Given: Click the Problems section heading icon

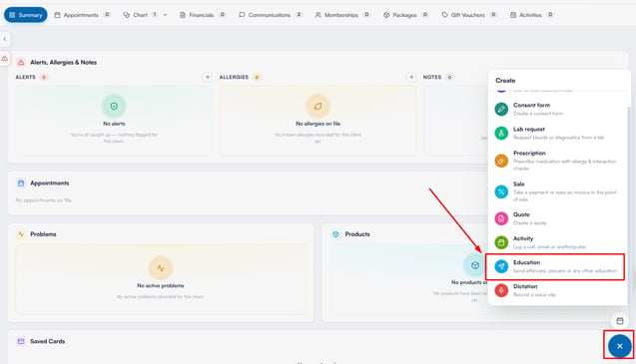Looking at the screenshot, I should (x=21, y=234).
